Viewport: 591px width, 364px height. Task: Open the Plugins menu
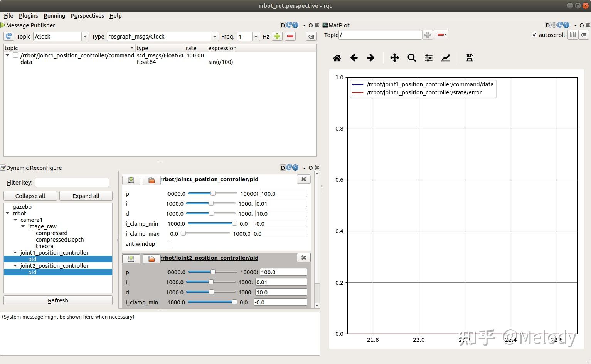[29, 16]
